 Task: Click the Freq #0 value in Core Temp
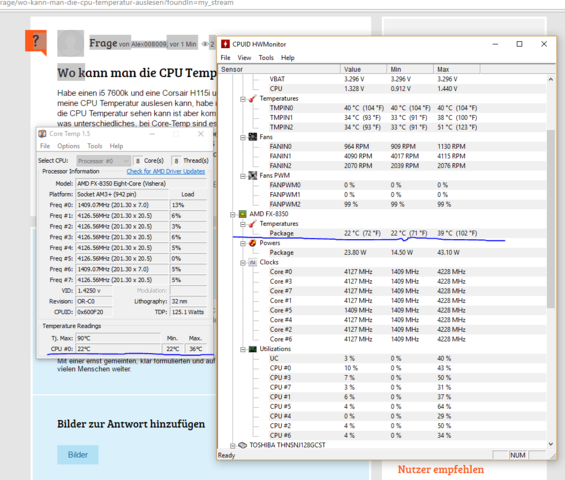pos(122,205)
